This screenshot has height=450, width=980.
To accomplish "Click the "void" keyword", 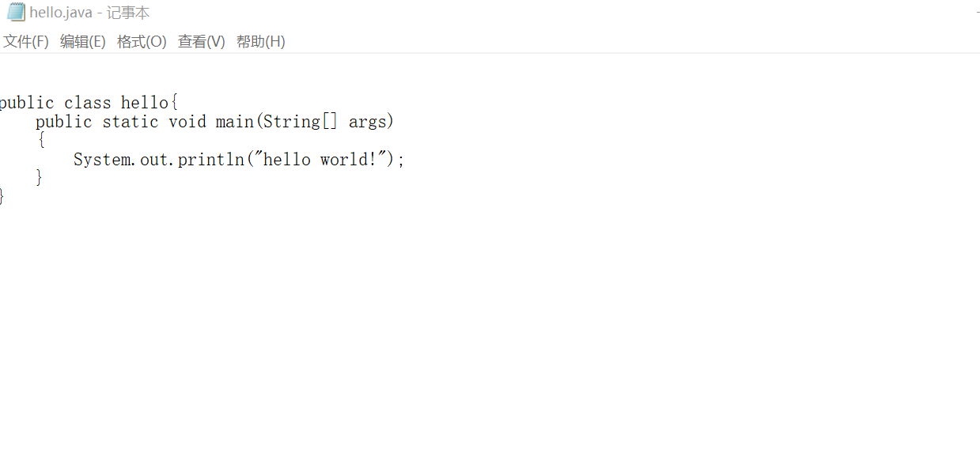I will point(187,122).
